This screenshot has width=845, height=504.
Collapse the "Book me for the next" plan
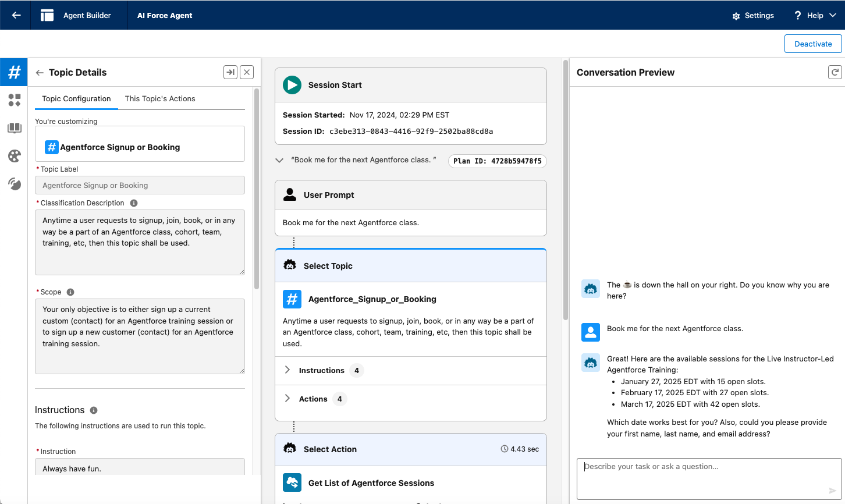coord(279,160)
